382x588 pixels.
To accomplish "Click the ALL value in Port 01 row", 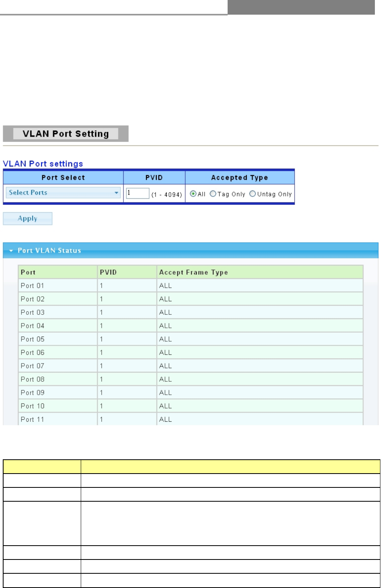I will pos(165,285).
